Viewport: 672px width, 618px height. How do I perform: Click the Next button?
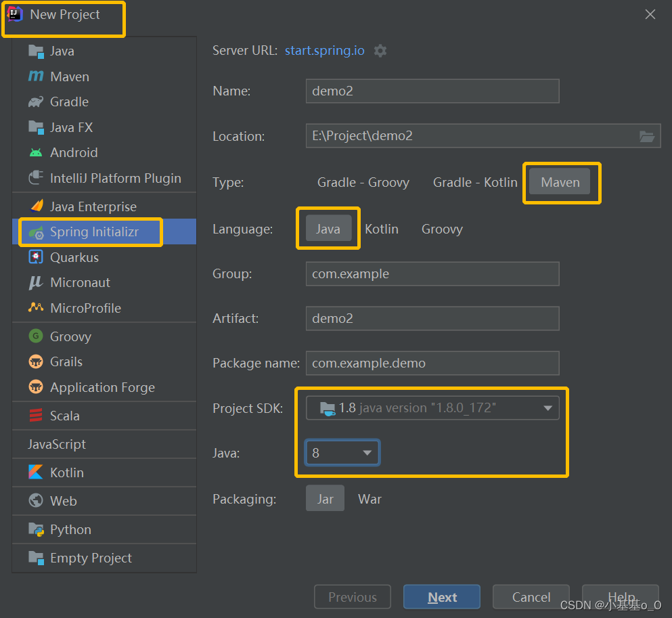tap(441, 596)
